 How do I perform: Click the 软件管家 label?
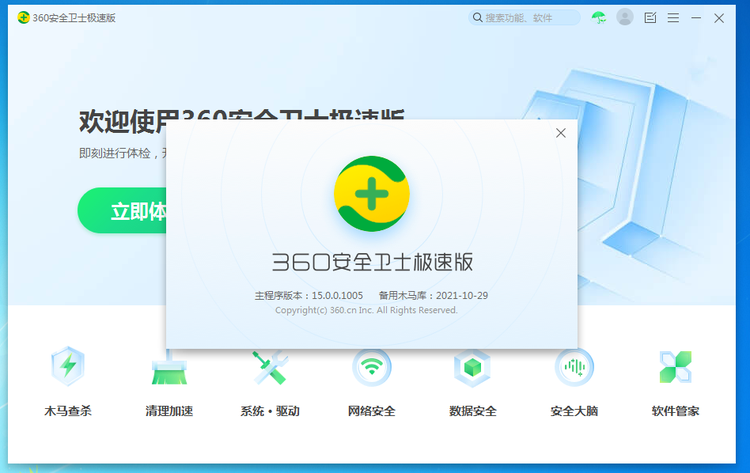[675, 411]
